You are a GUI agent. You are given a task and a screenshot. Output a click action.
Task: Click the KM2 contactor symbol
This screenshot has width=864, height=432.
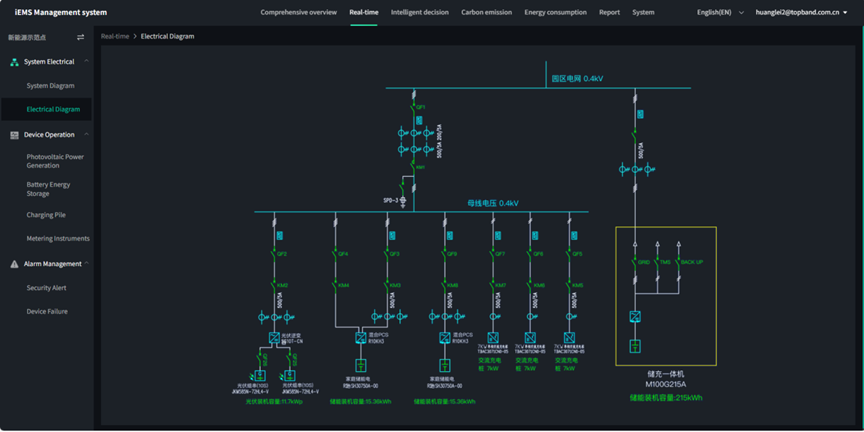tap(274, 285)
